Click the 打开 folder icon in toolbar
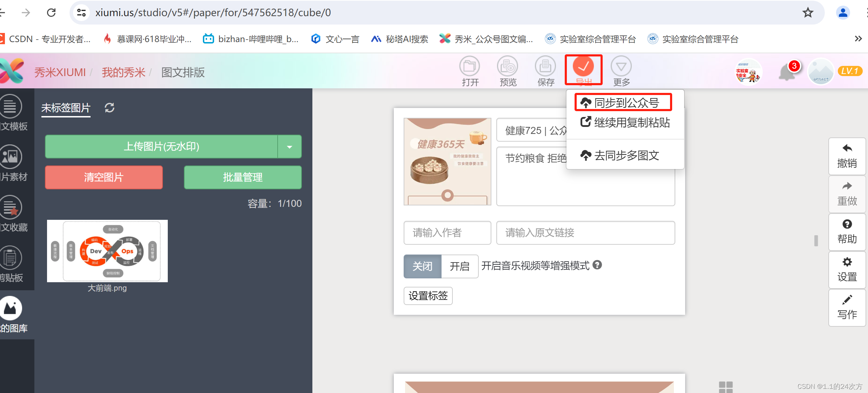 pyautogui.click(x=470, y=67)
